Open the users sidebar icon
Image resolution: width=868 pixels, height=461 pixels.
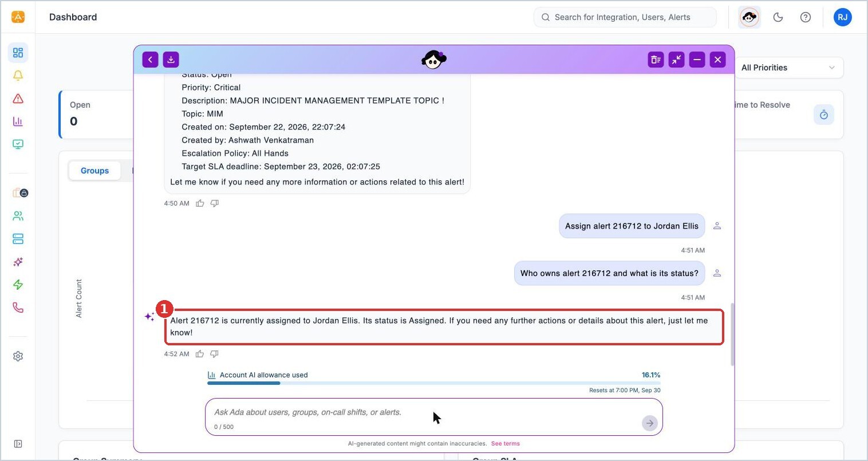(x=18, y=216)
